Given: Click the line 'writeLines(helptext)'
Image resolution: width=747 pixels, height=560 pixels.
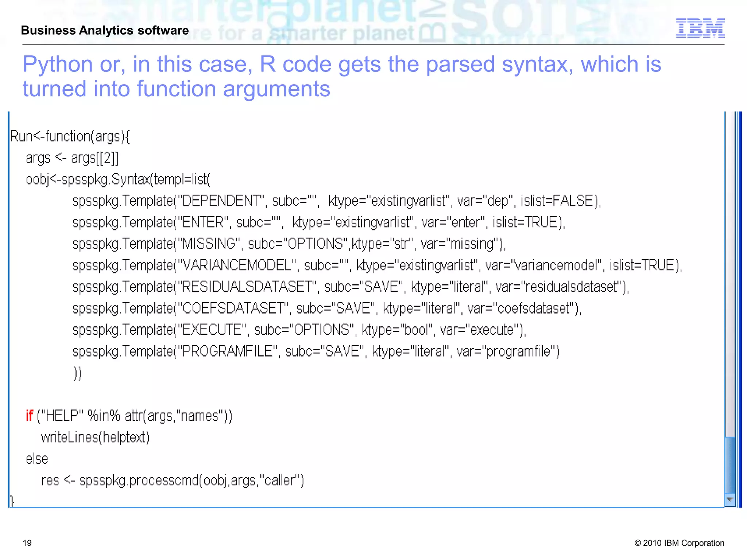Looking at the screenshot, I should 96,437.
